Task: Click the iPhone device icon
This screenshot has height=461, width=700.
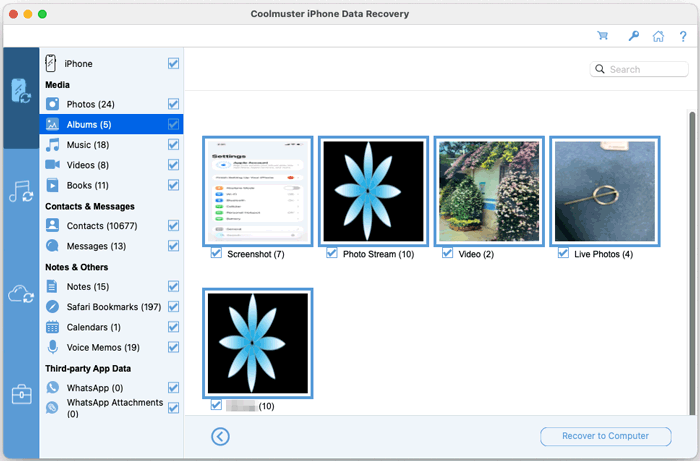Action: [x=50, y=63]
